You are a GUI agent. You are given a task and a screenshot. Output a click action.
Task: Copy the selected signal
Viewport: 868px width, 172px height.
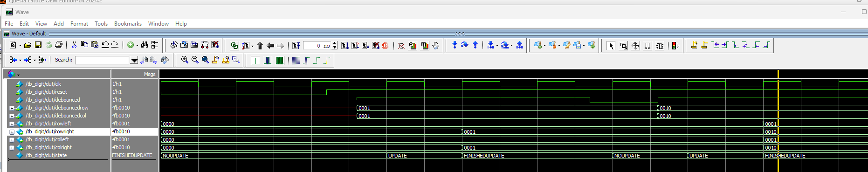(84, 45)
